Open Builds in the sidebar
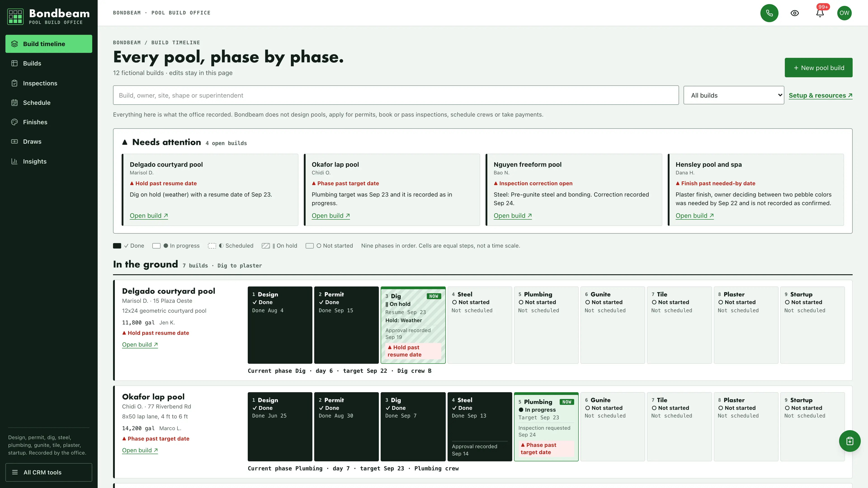868x488 pixels. 49,63
